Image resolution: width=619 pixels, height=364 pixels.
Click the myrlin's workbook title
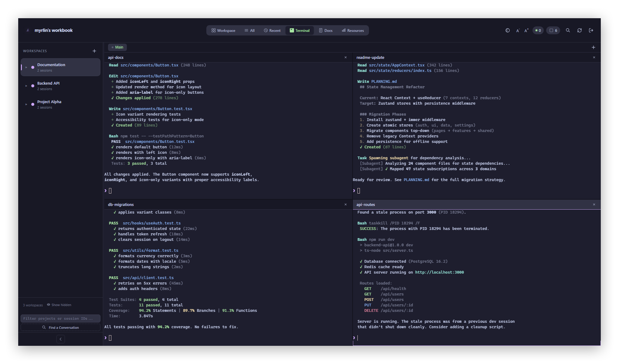coord(53,30)
